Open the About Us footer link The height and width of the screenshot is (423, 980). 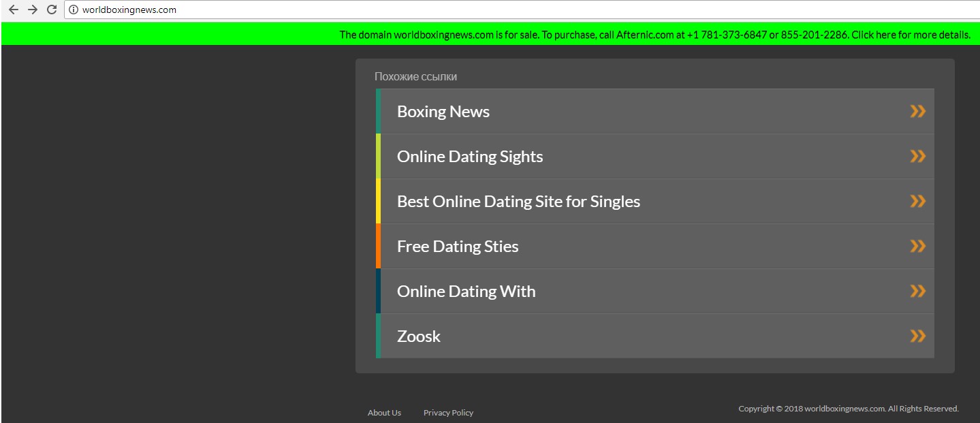(384, 413)
